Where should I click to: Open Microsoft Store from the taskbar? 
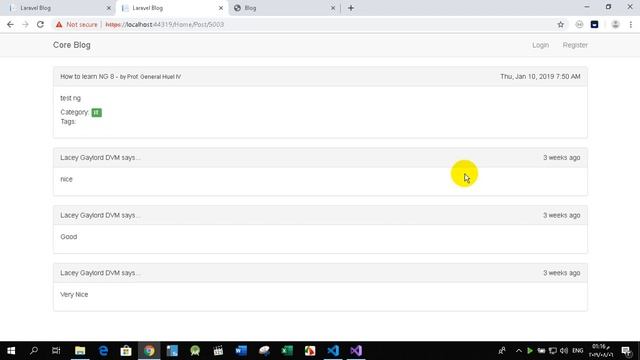126,351
